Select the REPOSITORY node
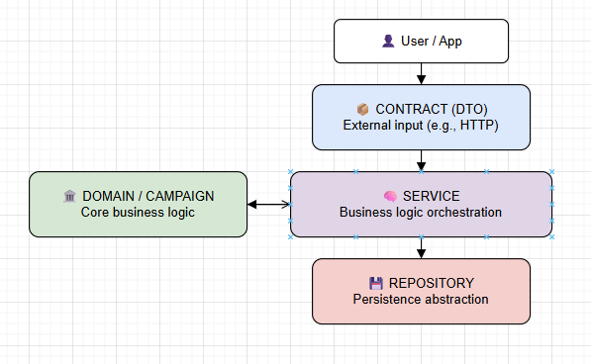 coord(421,292)
